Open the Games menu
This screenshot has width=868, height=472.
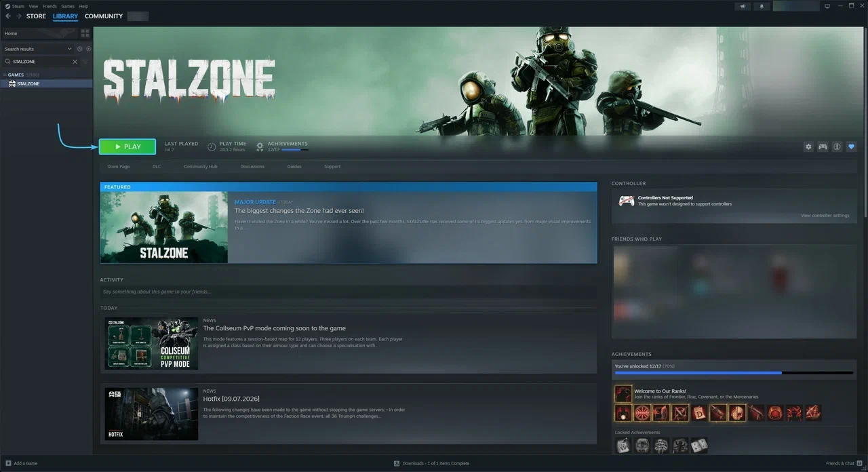(68, 6)
